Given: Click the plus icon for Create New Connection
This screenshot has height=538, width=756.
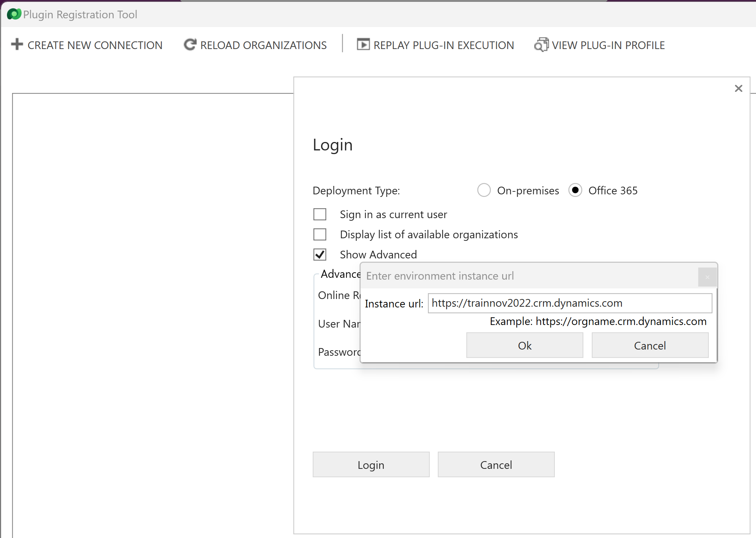Looking at the screenshot, I should pos(17,45).
